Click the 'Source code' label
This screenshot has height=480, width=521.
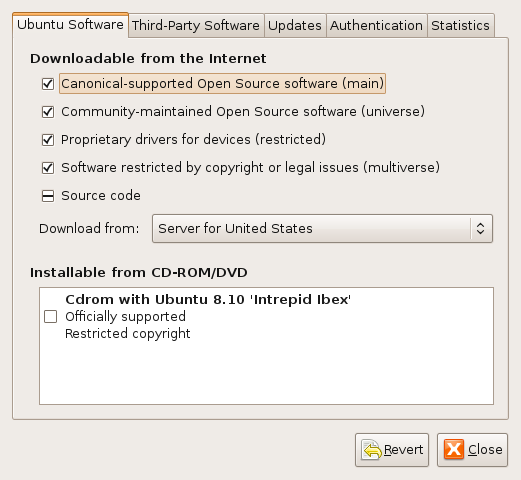[101, 196]
